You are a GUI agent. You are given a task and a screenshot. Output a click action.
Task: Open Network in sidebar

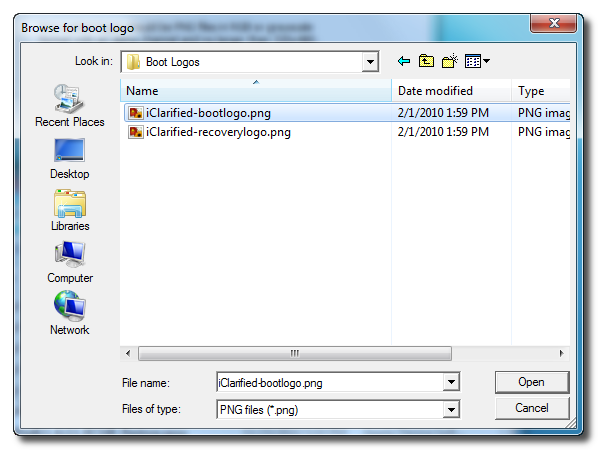69,313
